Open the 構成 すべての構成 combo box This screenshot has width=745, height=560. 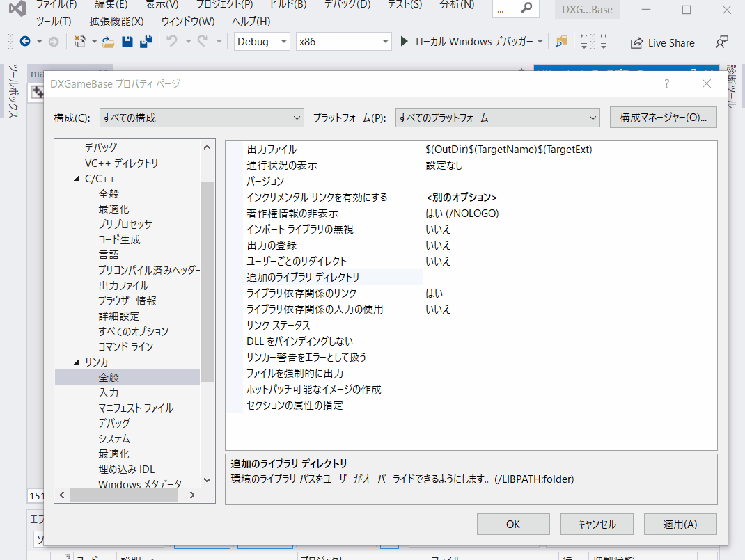tap(201, 118)
